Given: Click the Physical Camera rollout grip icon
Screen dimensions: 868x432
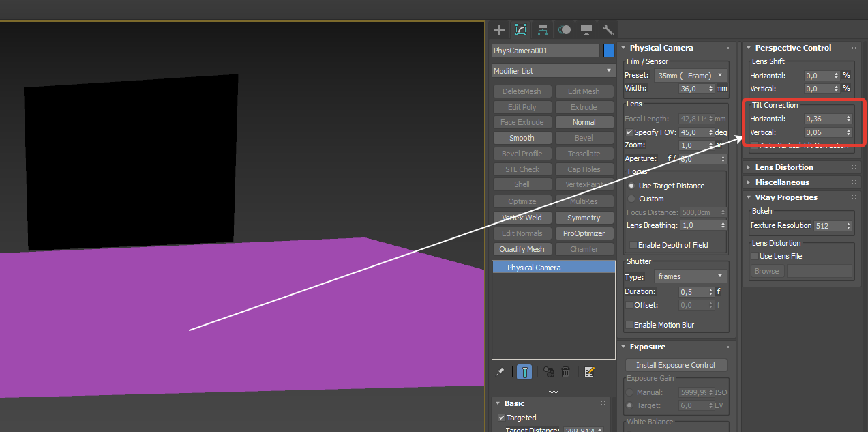Looking at the screenshot, I should [x=728, y=48].
